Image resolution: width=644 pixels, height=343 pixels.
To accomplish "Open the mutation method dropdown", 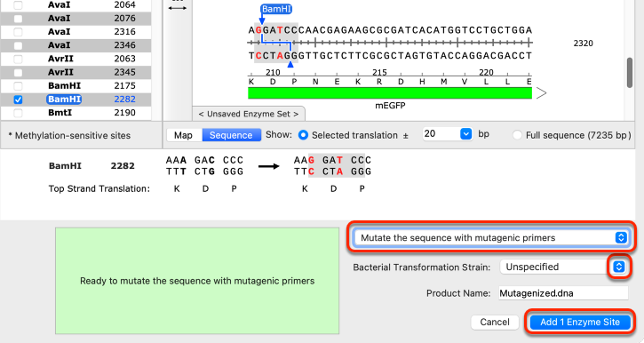I will [491, 237].
